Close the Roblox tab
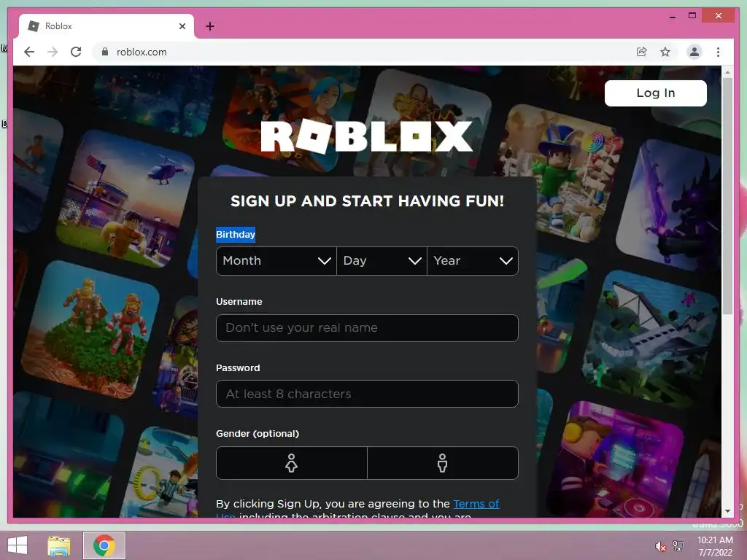This screenshot has height=560, width=747. tap(182, 26)
